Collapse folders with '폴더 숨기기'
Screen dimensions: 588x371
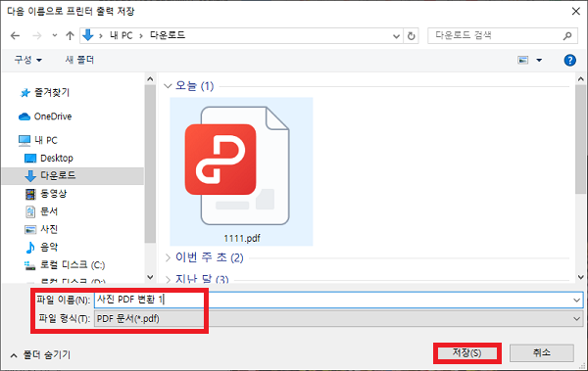click(40, 355)
